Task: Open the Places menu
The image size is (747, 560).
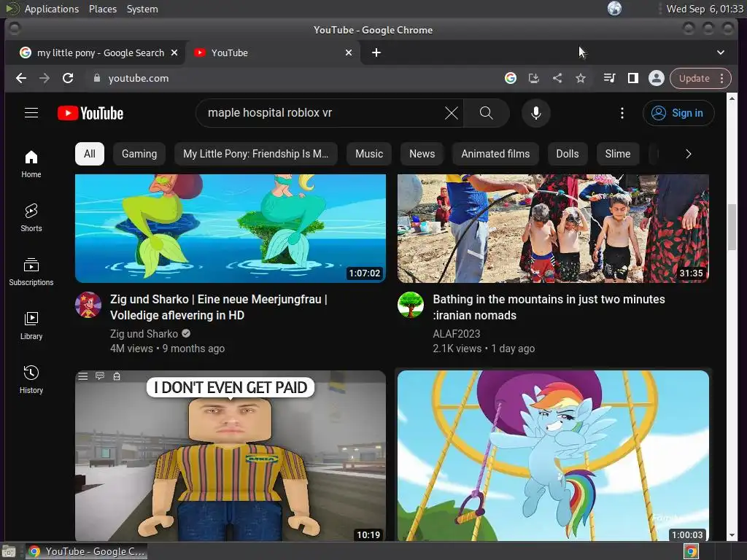Action: (x=103, y=9)
